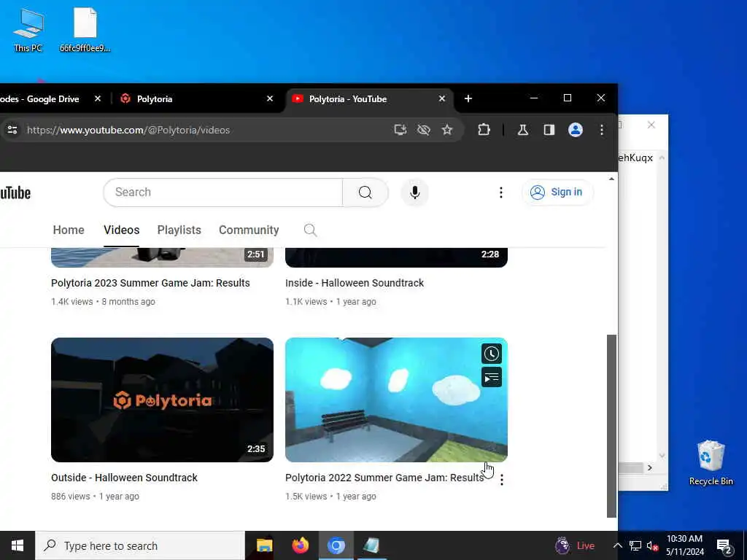This screenshot has width=747, height=560.
Task: Click scroll-right arrow in background window
Action: pos(650,468)
